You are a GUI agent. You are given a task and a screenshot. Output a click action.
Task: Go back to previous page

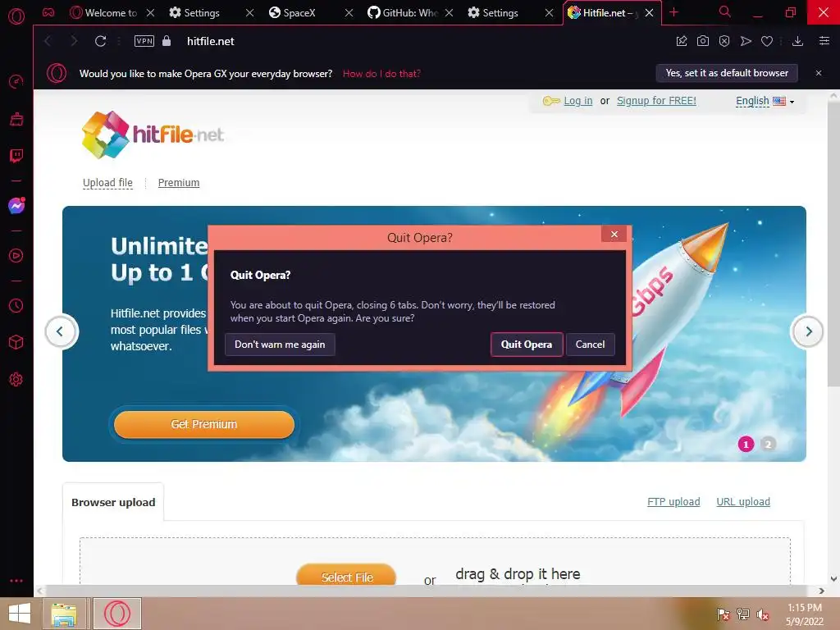pyautogui.click(x=48, y=41)
